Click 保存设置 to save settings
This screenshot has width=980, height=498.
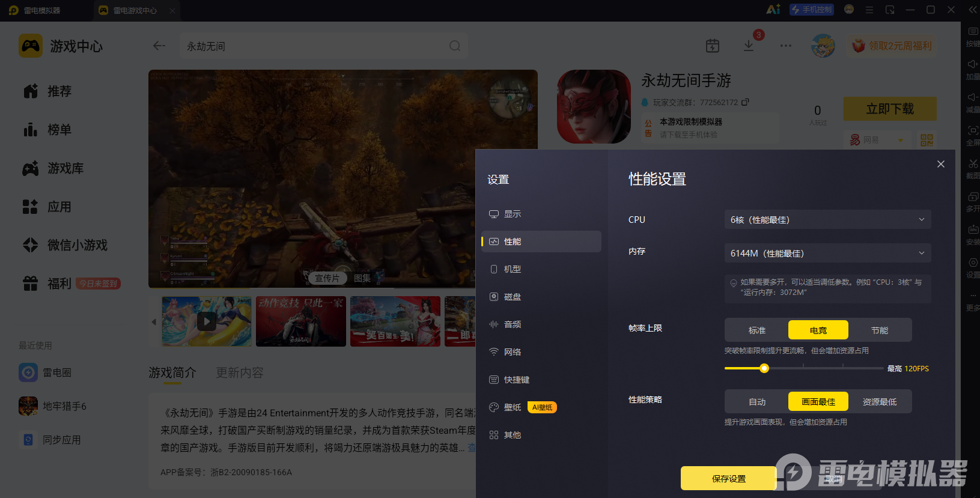[x=729, y=478]
